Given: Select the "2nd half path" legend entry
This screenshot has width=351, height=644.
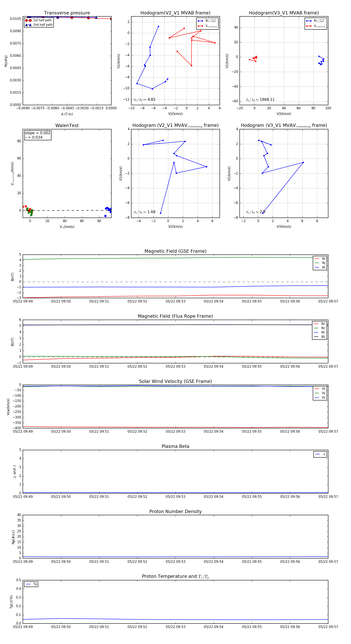Looking at the screenshot, I should pos(39,25).
